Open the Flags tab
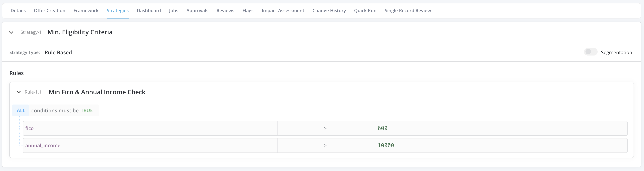Image resolution: width=644 pixels, height=171 pixels. point(248,10)
